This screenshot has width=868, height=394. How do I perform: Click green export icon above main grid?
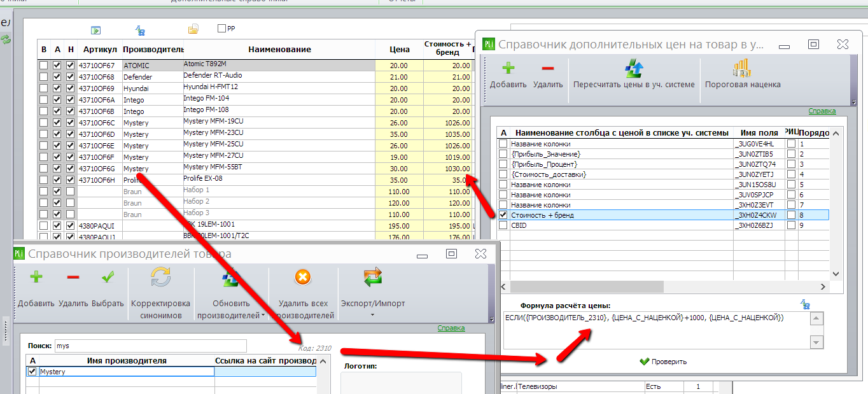95,29
